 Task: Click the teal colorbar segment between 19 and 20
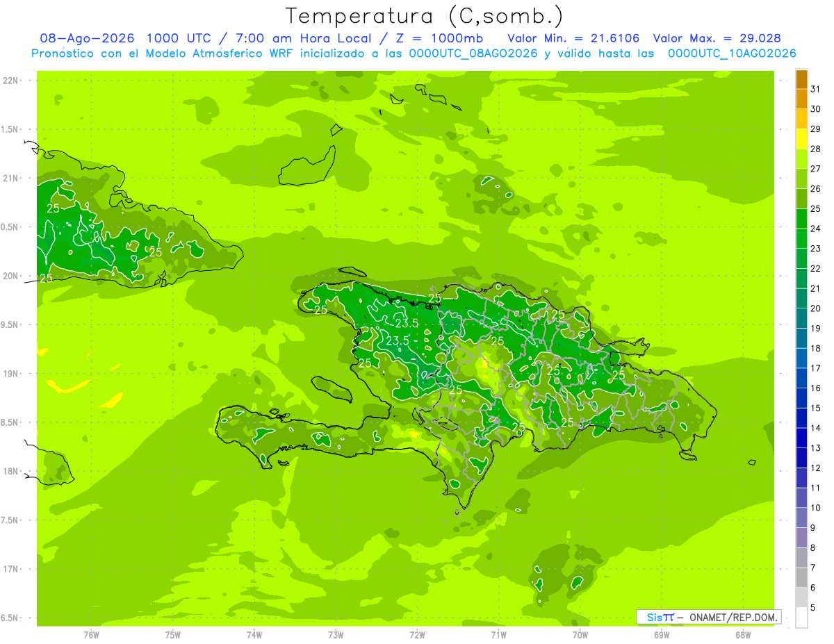(x=801, y=318)
